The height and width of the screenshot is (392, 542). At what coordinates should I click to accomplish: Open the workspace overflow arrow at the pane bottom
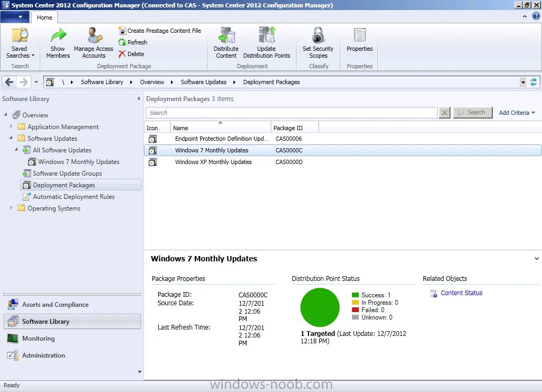tap(140, 372)
